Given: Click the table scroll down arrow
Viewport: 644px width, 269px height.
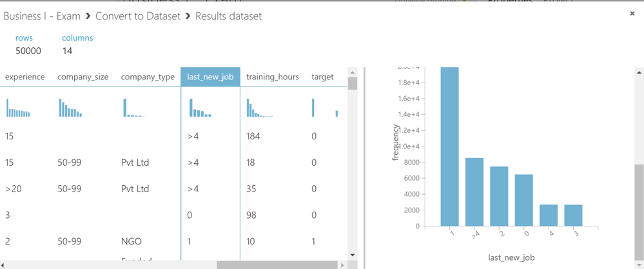Looking at the screenshot, I should pos(352,255).
